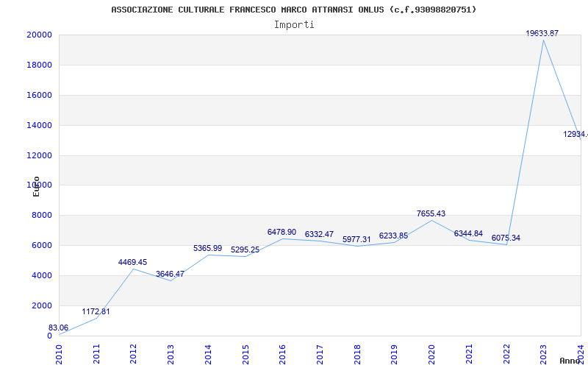
Task: Select the 4469.45 value label
Action: pyautogui.click(x=132, y=262)
